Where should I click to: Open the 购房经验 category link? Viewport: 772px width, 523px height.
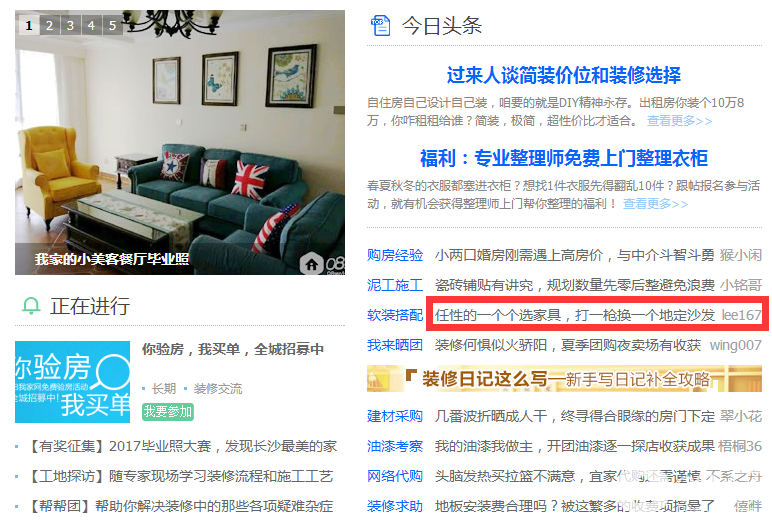tap(395, 255)
